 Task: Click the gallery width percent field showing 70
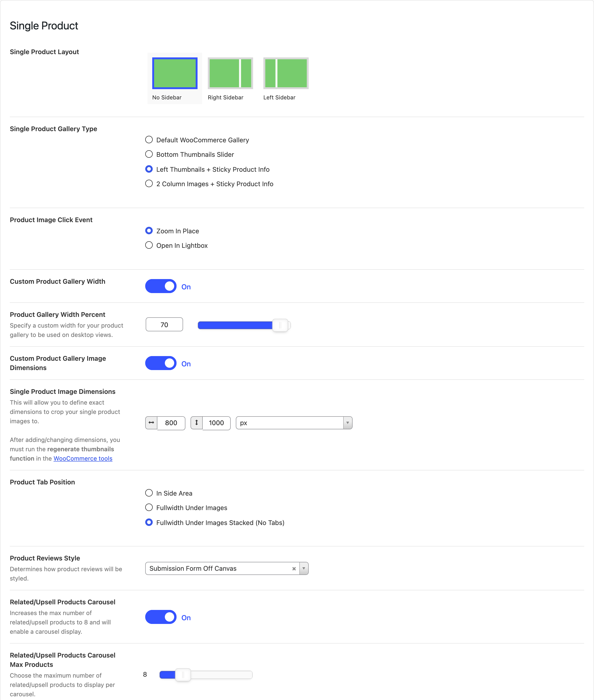(164, 324)
